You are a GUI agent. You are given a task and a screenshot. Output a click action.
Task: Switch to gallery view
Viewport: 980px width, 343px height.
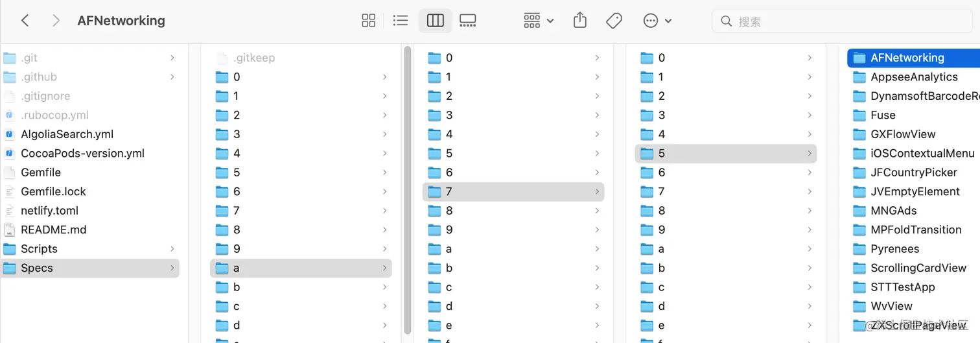[x=467, y=21]
